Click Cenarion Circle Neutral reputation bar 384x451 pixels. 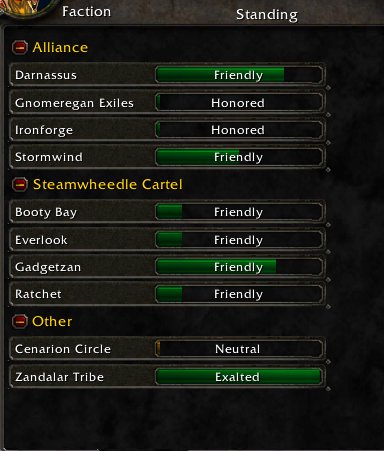pos(239,349)
